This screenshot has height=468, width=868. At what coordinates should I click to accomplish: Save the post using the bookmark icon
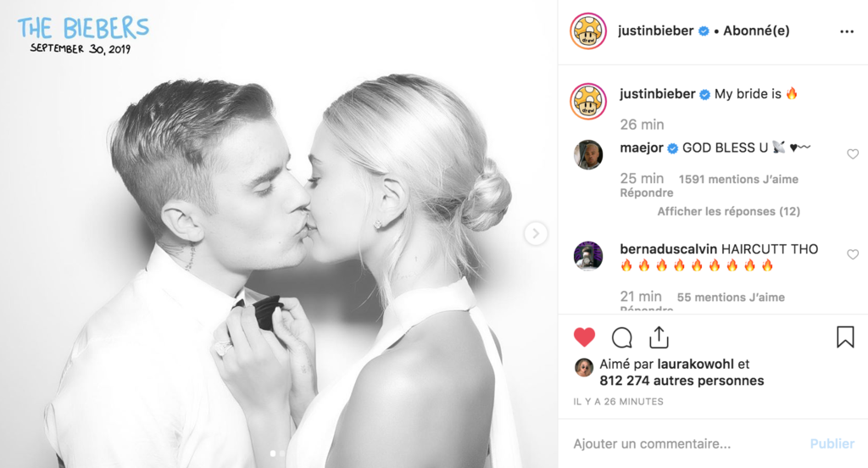845,337
